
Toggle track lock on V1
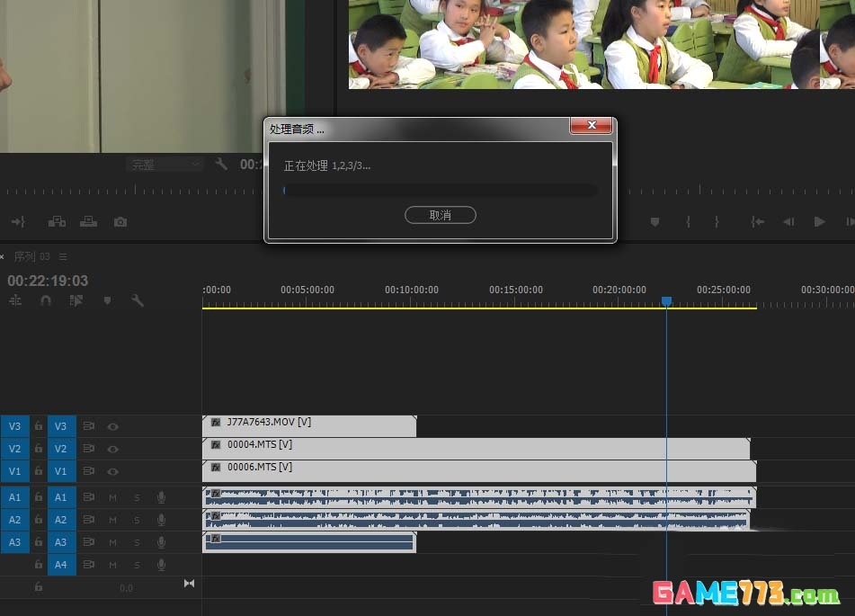38,470
